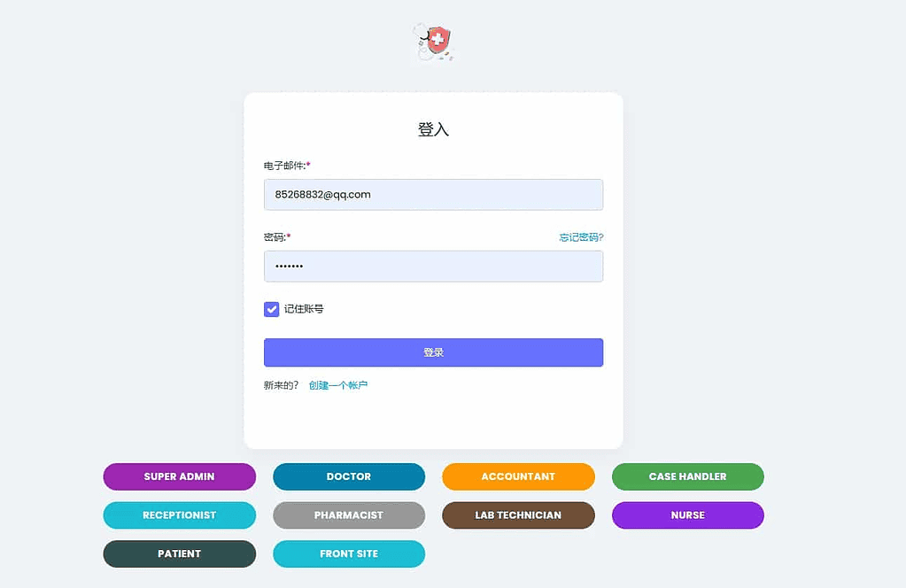
Task: Select the SUPER ADMIN role button
Action: pos(180,476)
